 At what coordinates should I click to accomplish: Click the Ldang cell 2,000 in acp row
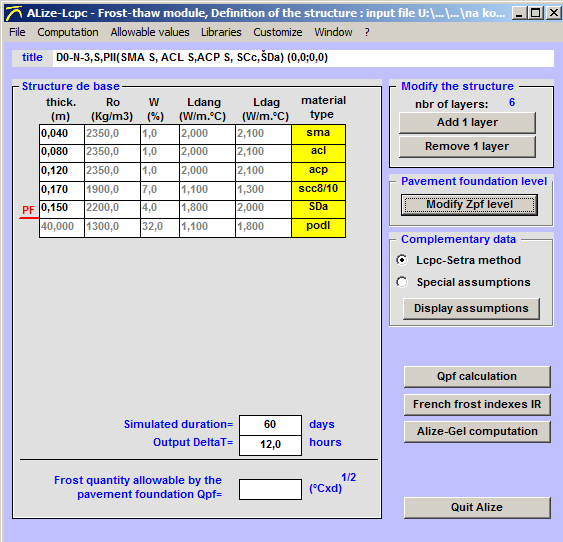point(207,172)
